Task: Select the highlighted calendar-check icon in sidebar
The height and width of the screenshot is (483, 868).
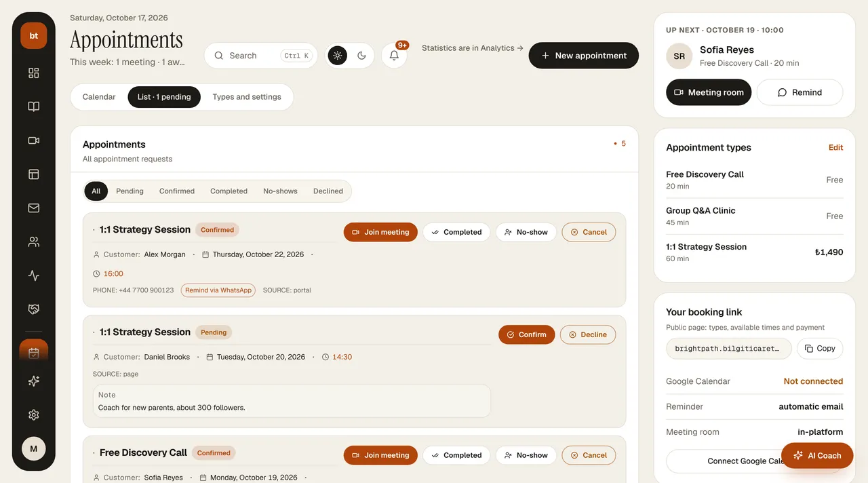Action: [x=34, y=352]
